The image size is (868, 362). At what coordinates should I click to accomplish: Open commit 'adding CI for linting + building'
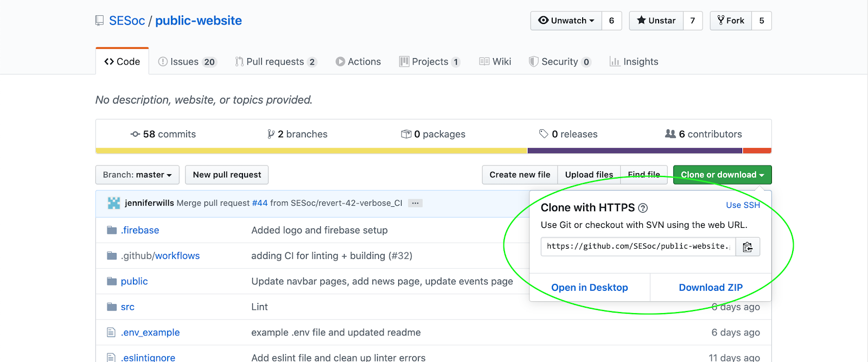coord(332,256)
